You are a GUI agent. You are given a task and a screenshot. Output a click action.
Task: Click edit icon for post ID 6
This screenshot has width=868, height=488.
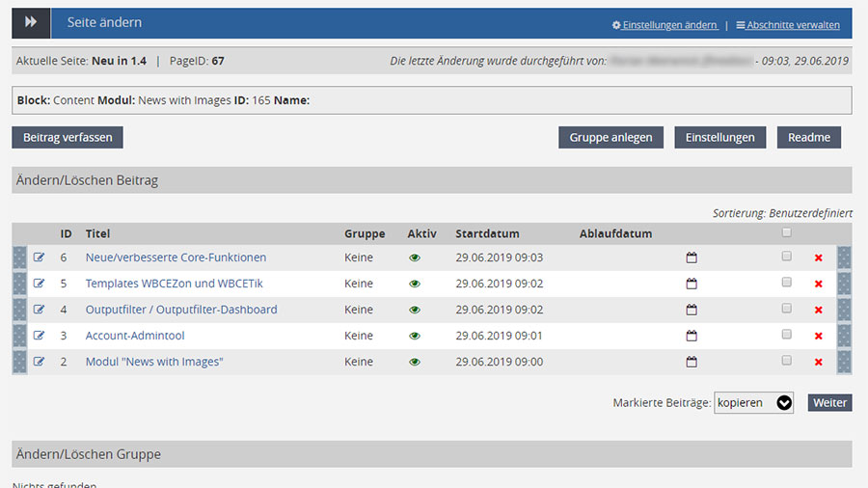point(40,258)
